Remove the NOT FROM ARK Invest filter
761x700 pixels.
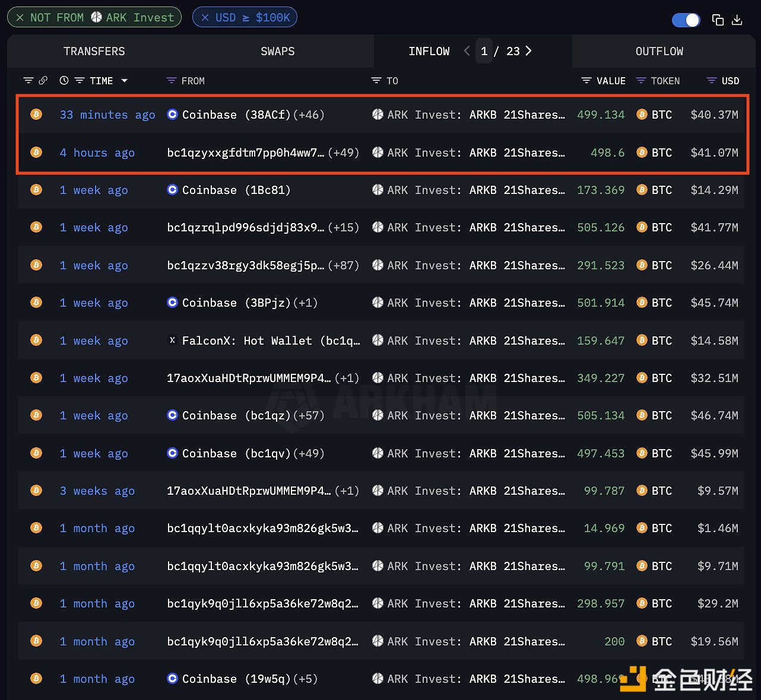[x=20, y=18]
